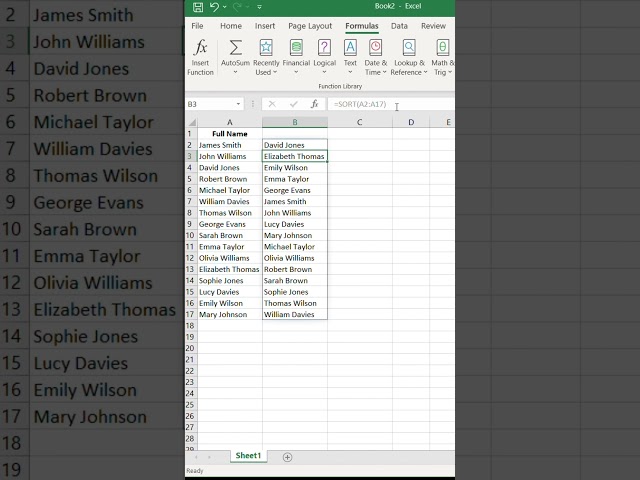Expand the Name Box dropdown arrow

point(238,104)
